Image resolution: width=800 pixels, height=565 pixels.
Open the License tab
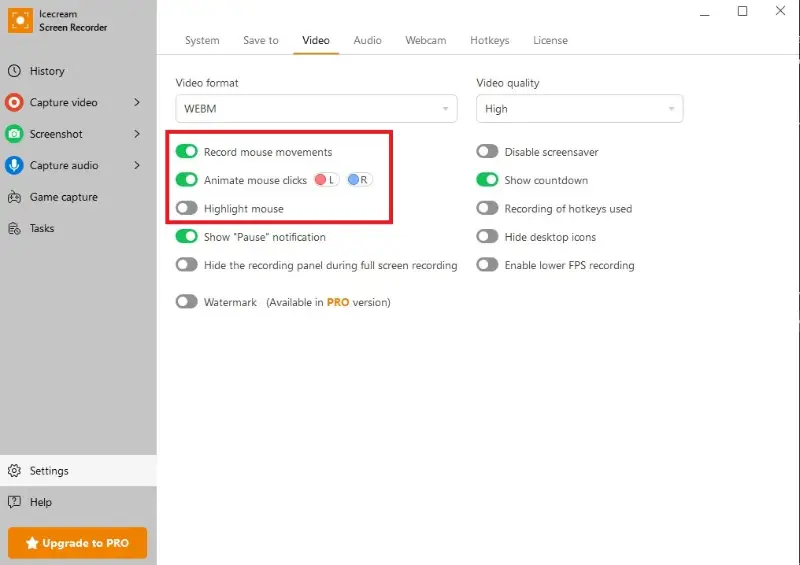(x=550, y=41)
